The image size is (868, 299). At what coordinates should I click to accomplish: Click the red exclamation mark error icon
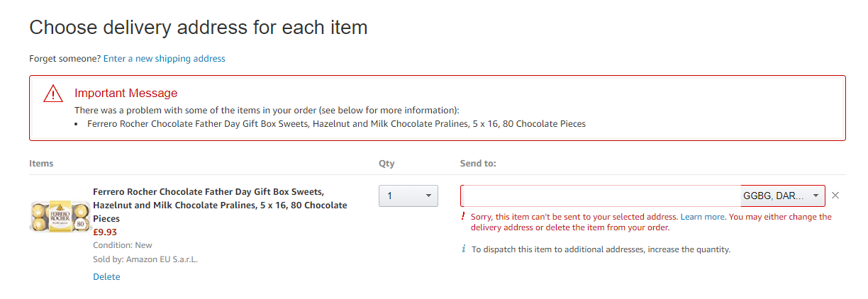click(x=463, y=216)
